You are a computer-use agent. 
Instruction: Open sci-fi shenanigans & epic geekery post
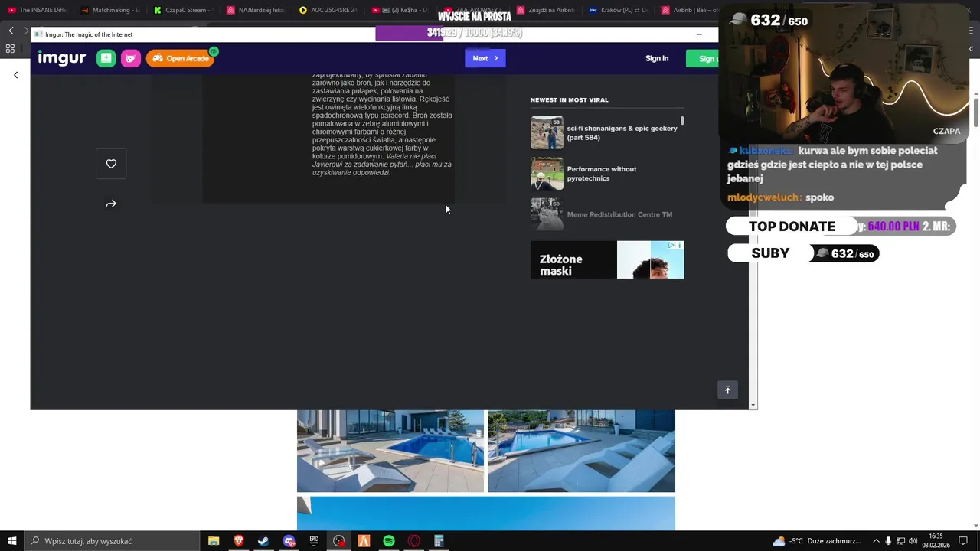click(622, 132)
